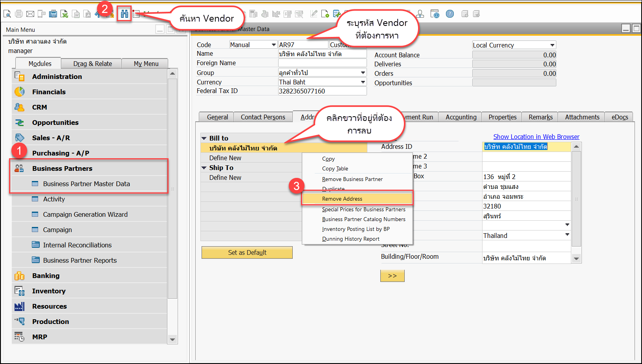Open Campaign Generation Wizard
This screenshot has width=642, height=364.
point(90,214)
